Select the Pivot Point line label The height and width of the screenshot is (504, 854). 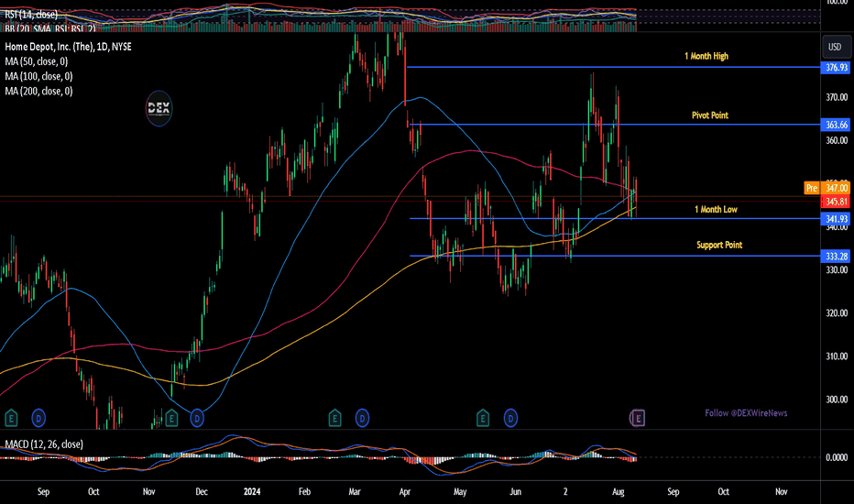tap(710, 115)
